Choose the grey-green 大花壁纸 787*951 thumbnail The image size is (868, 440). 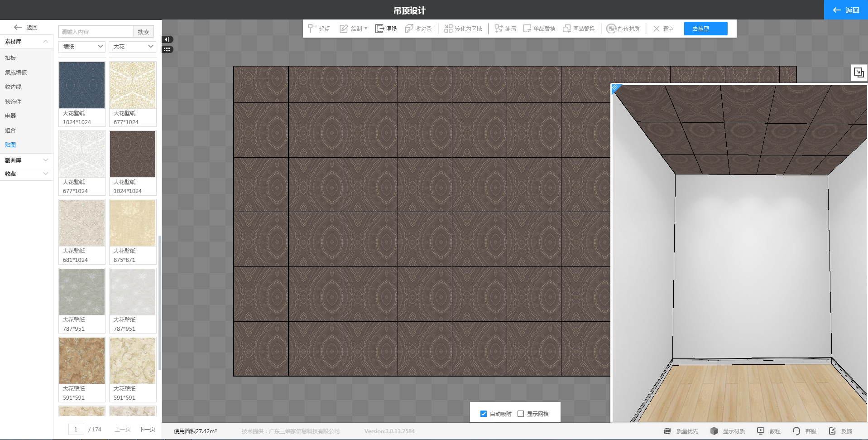82,292
